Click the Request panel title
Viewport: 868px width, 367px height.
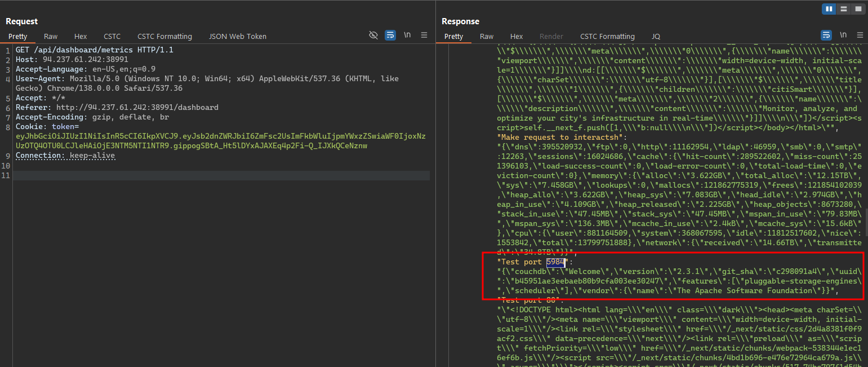coord(22,21)
